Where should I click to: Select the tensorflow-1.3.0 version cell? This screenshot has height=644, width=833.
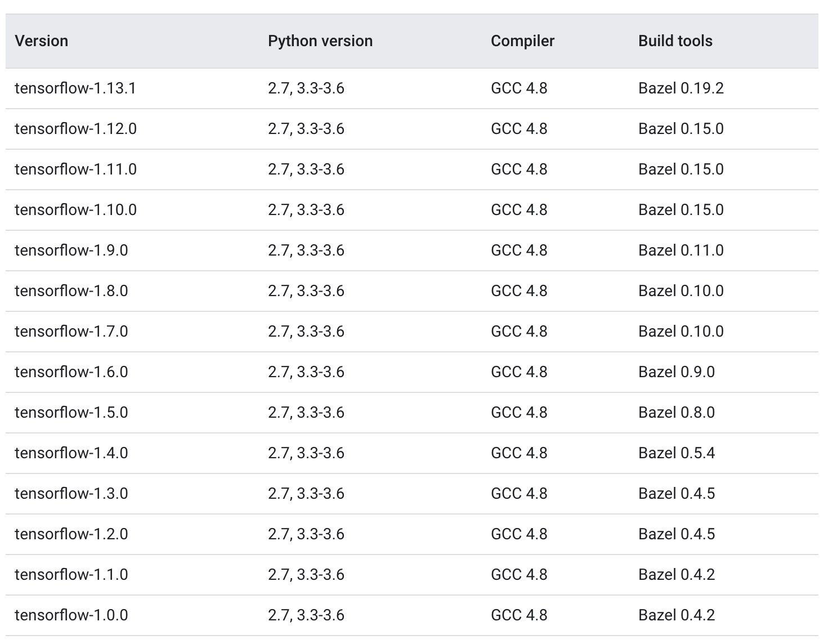click(x=71, y=494)
